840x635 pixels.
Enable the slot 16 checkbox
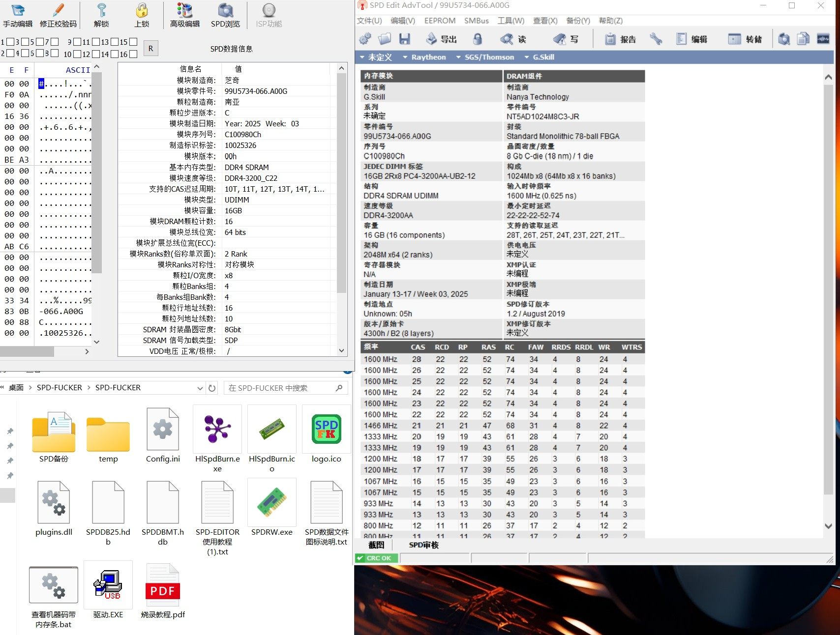tap(133, 54)
